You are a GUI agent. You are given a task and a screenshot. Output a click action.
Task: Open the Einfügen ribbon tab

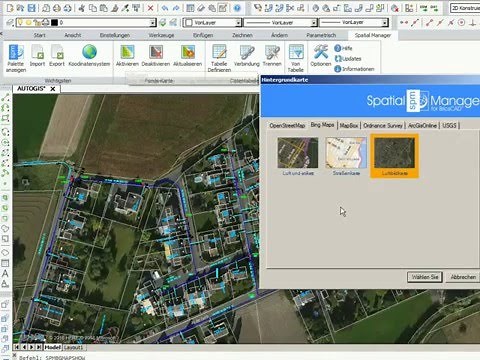click(203, 35)
